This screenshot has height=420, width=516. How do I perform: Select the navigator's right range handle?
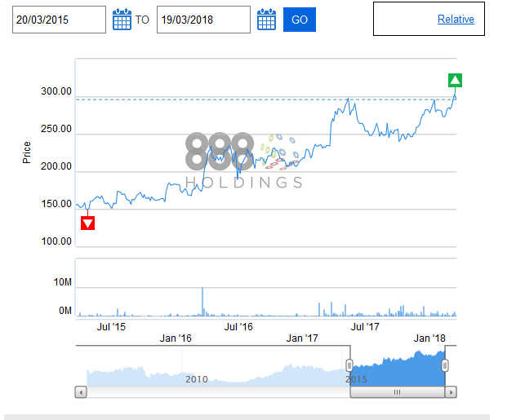click(445, 365)
